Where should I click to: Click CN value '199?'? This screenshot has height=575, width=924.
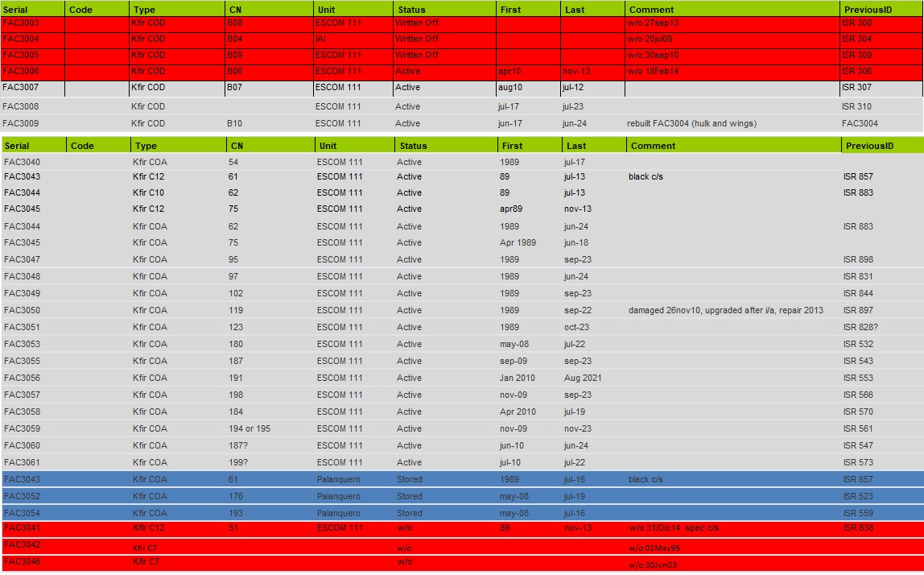click(x=238, y=463)
